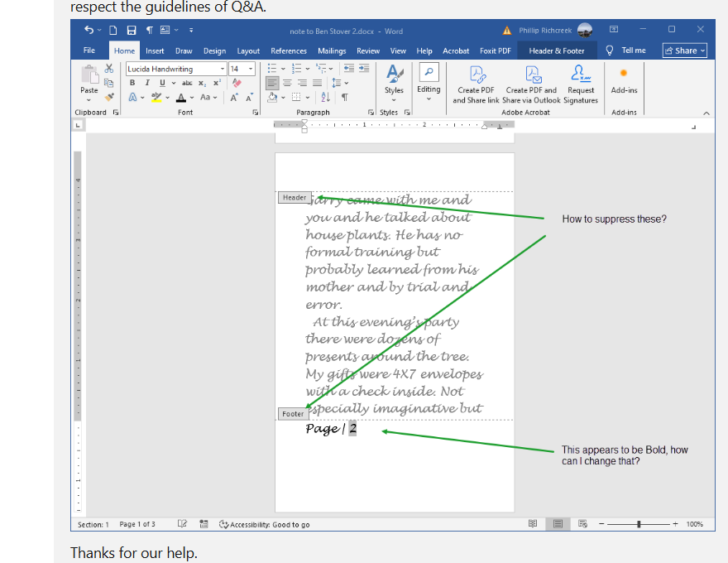Enable centered paragraph alignment
Image resolution: width=728 pixels, height=563 pixels.
[x=287, y=83]
